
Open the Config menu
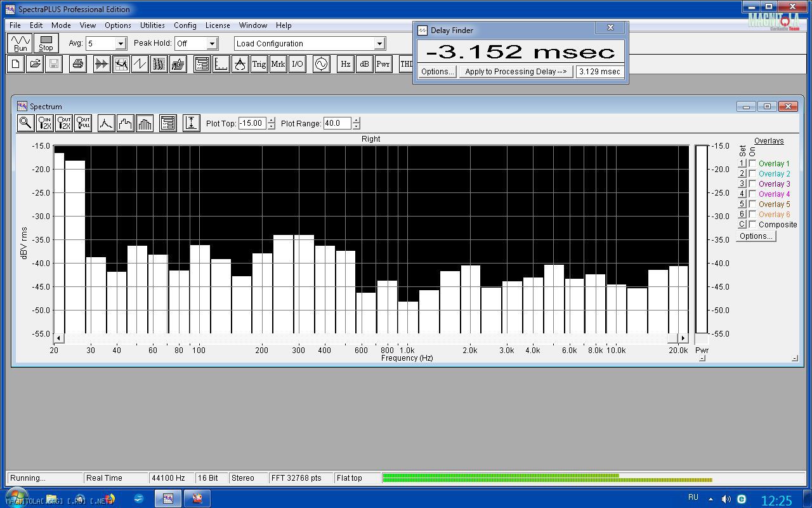pyautogui.click(x=185, y=25)
